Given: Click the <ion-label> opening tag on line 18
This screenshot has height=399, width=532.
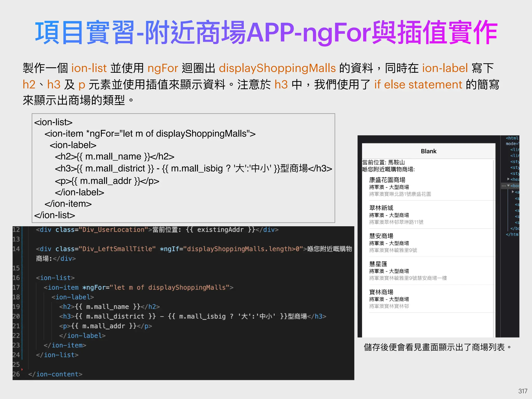Looking at the screenshot, I should point(73,297).
